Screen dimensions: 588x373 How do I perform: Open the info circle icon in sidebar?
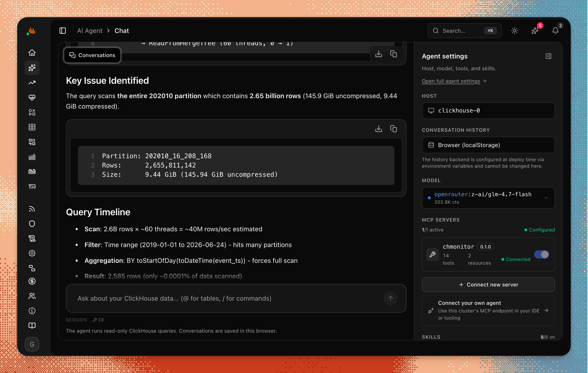tap(32, 311)
